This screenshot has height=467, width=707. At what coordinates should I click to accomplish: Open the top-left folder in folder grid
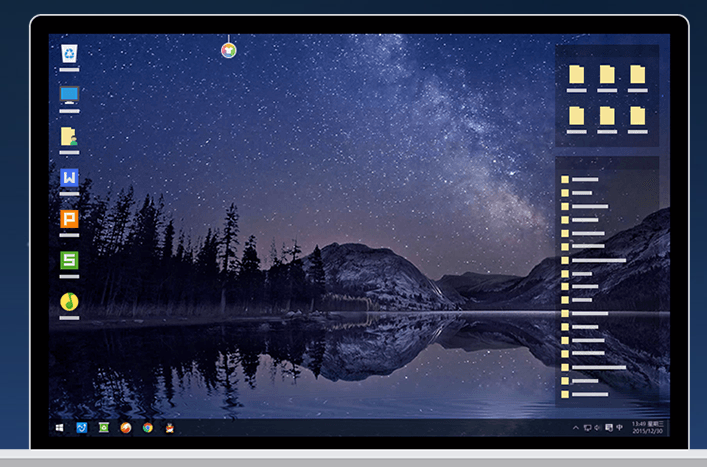tap(576, 78)
